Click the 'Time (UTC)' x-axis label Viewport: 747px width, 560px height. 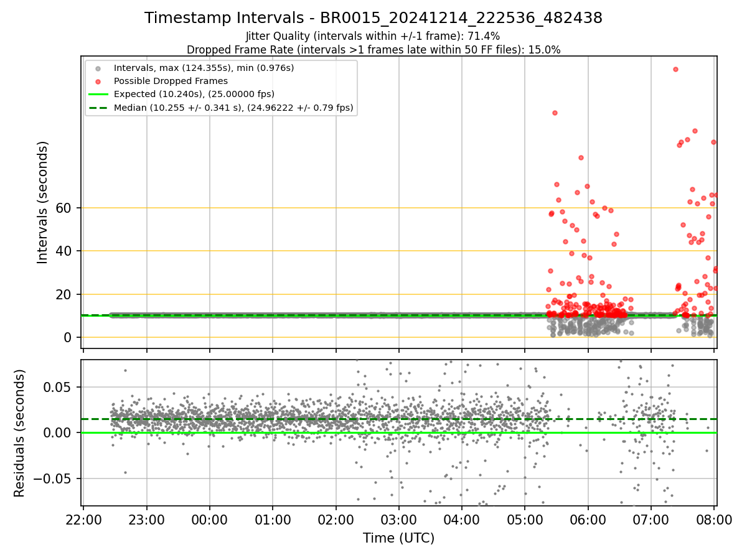pos(399,538)
